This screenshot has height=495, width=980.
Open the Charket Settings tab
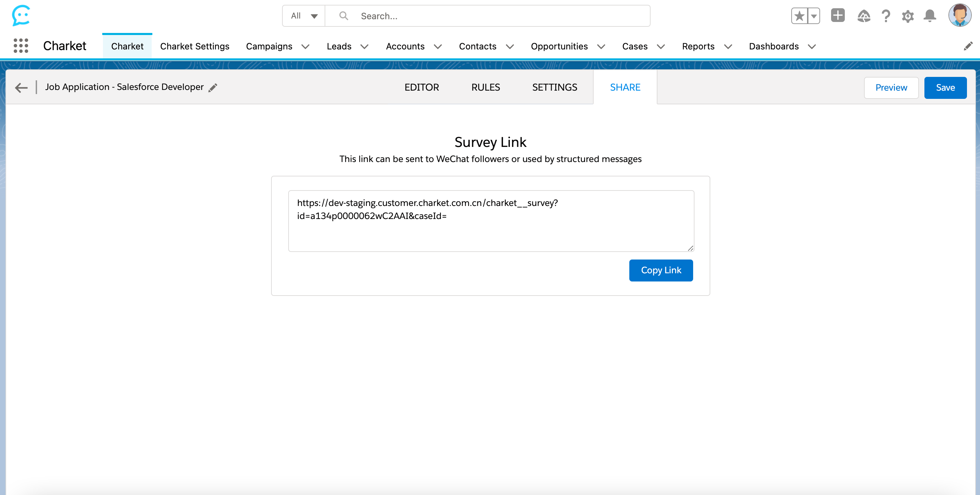tap(195, 46)
